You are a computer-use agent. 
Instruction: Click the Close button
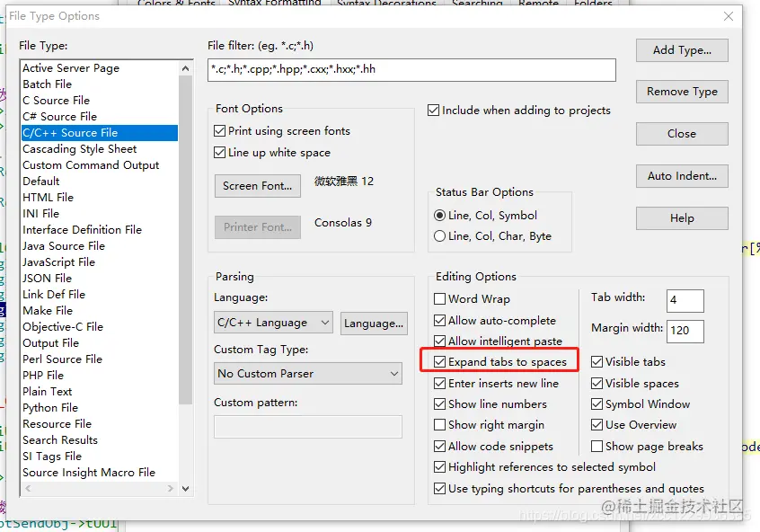[682, 133]
